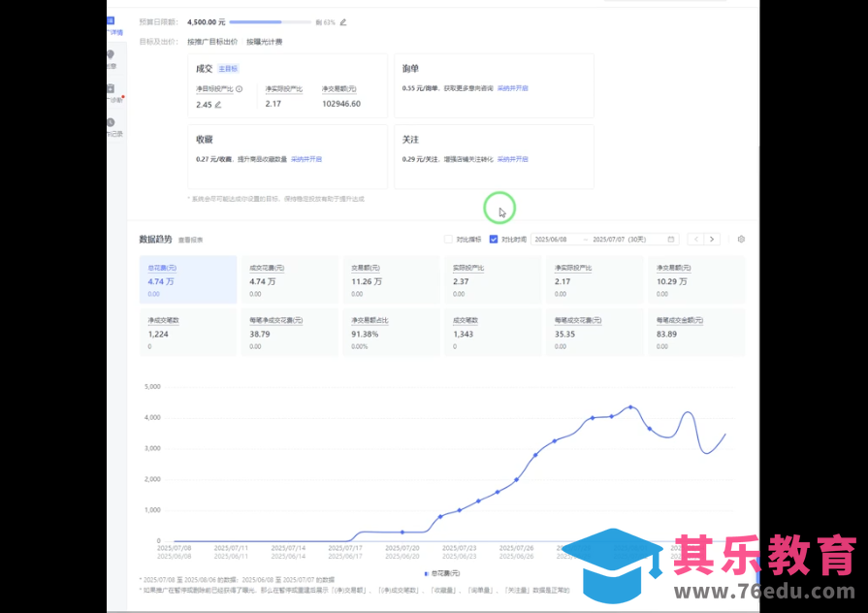Click the clock-shaped 记录 sidebar icon
Viewport: 868px width, 613px height.
[x=110, y=122]
